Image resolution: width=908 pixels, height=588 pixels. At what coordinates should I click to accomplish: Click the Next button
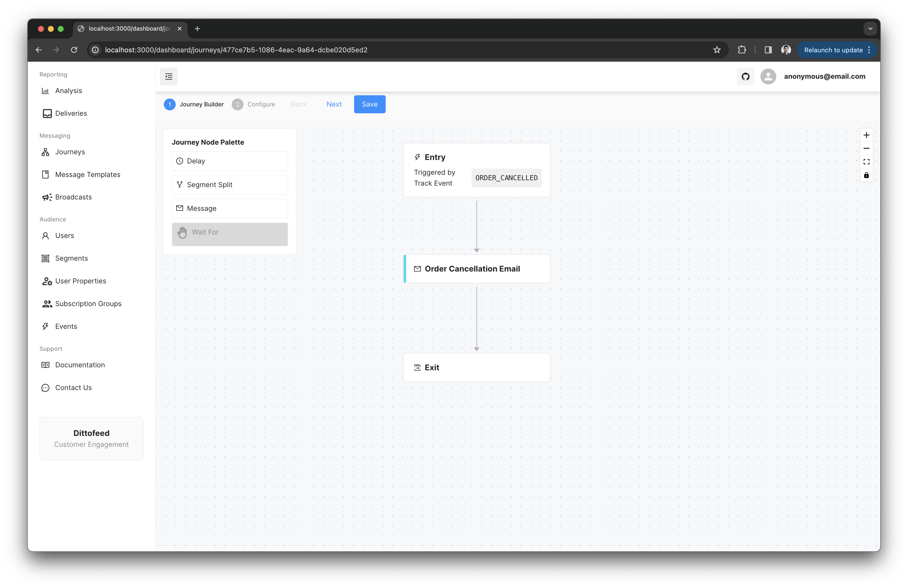334,104
